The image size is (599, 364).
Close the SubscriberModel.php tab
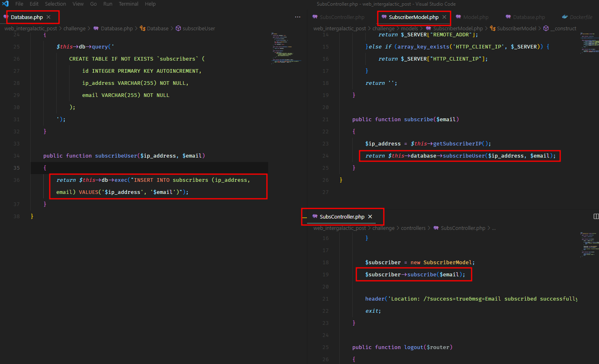tap(444, 17)
